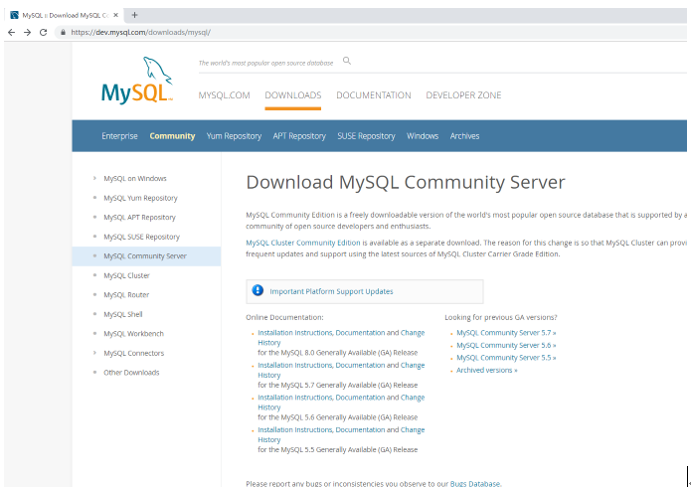
Task: Click the Download MySQL Community Server heading
Action: click(405, 182)
